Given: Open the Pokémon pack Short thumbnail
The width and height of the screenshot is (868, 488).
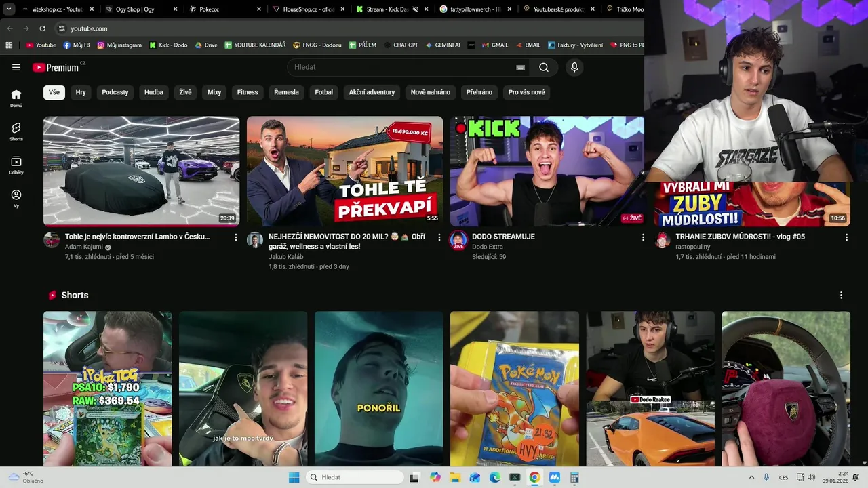Looking at the screenshot, I should [515, 389].
